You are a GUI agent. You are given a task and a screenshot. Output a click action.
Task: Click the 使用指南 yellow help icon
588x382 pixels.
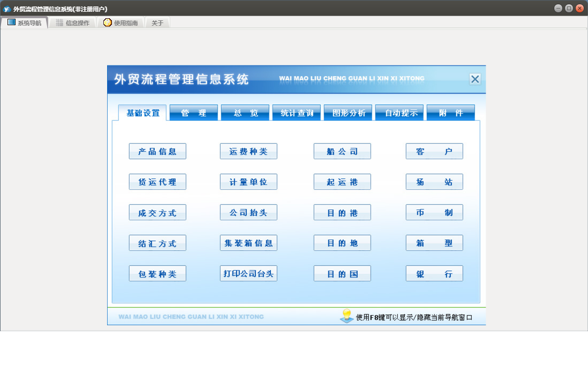pos(108,23)
